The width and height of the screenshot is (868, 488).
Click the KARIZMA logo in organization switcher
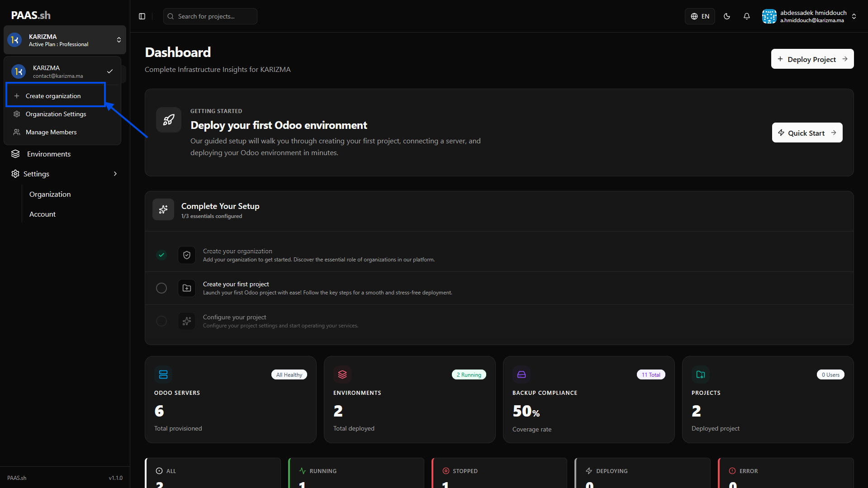14,40
